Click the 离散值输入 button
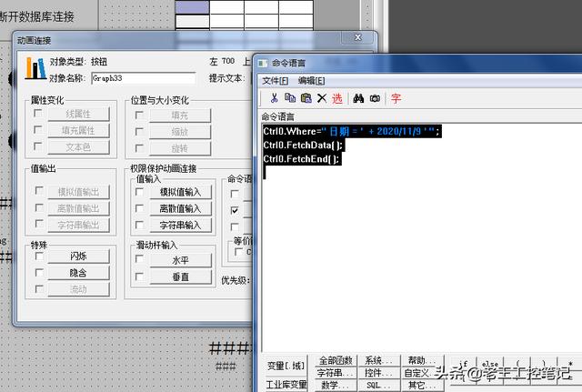This screenshot has height=392, width=582. click(180, 208)
